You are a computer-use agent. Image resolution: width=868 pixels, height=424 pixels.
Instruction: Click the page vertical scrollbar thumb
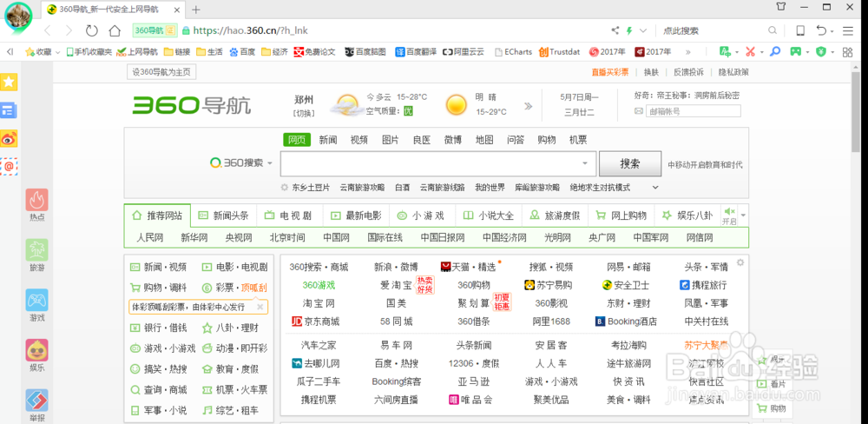click(x=856, y=112)
